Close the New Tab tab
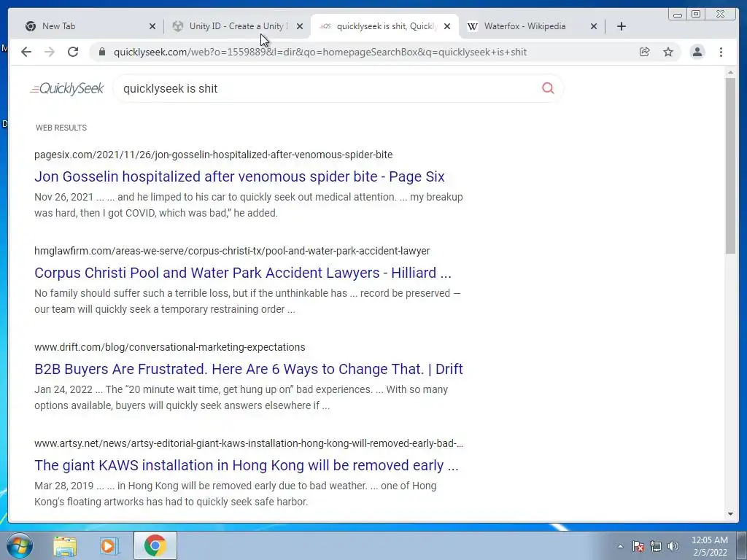 coord(152,26)
